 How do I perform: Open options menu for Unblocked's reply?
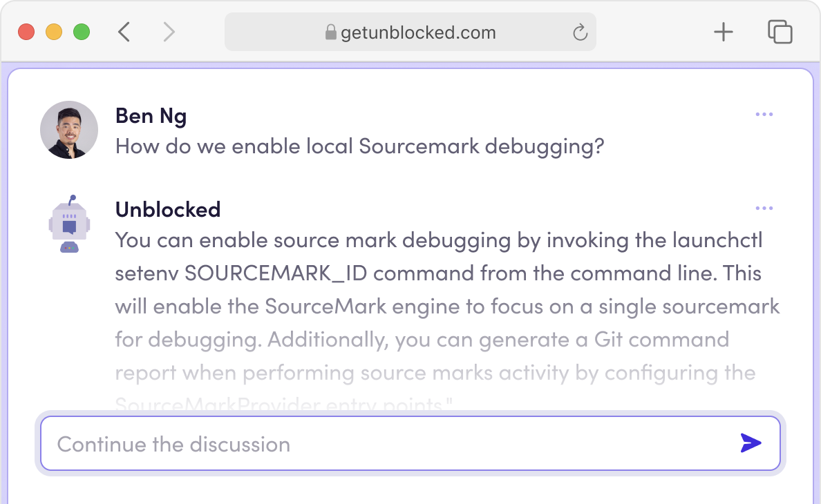(764, 209)
